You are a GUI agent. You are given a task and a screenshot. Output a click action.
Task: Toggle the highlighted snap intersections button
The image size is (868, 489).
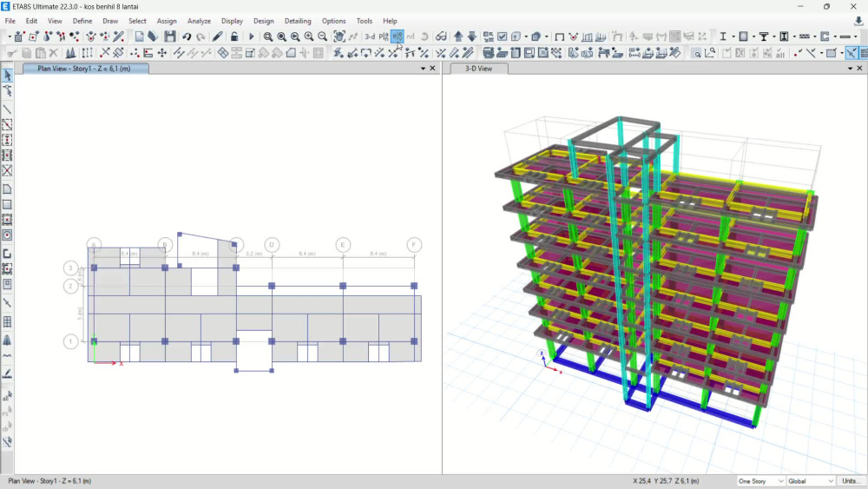[x=852, y=53]
